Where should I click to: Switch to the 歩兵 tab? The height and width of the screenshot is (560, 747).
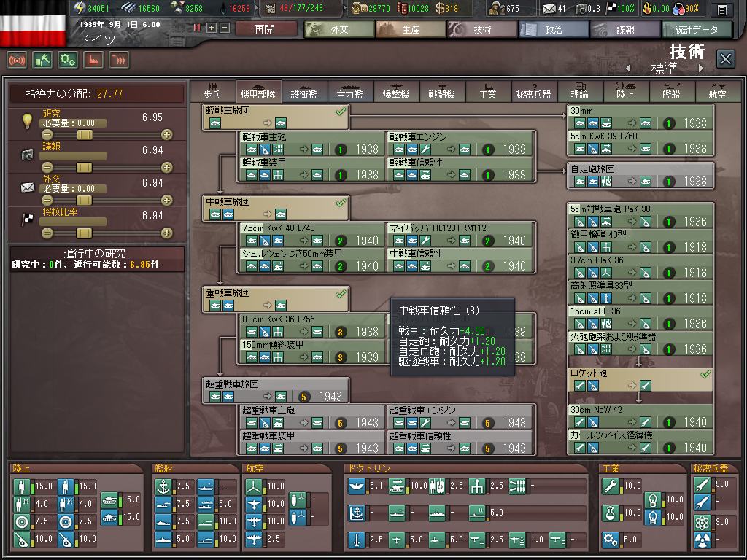[212, 91]
